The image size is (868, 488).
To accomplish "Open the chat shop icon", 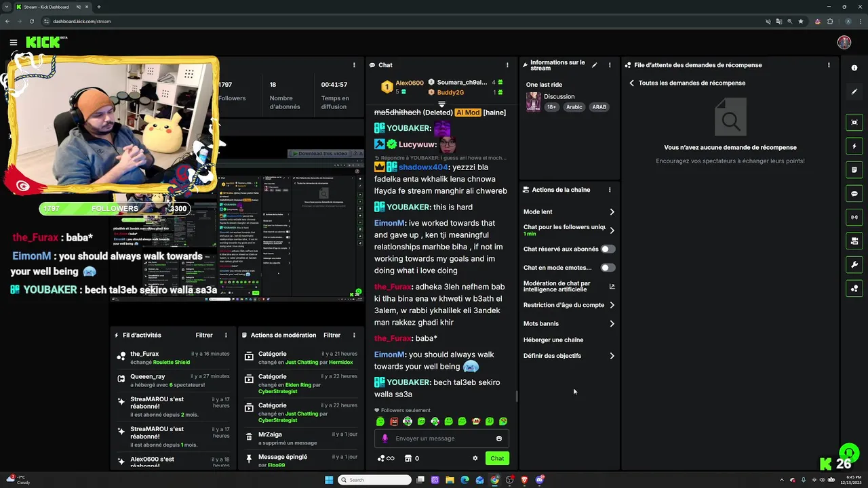I will [408, 458].
